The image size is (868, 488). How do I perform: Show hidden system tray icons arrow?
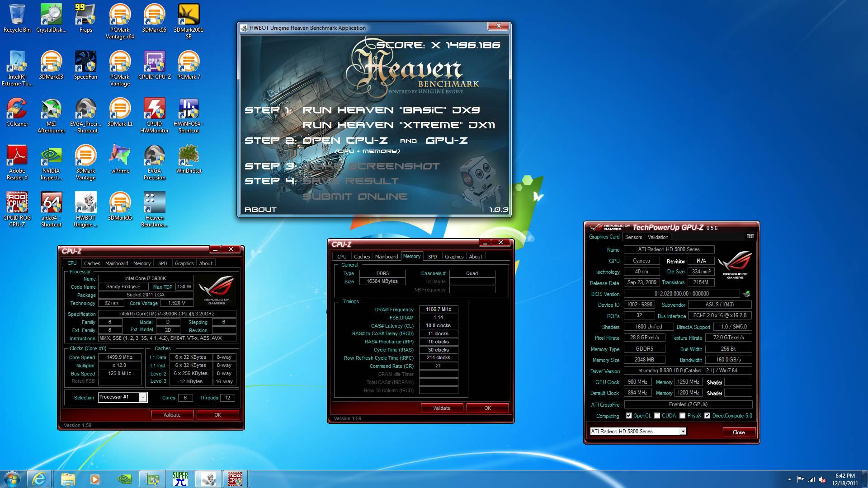pos(789,479)
